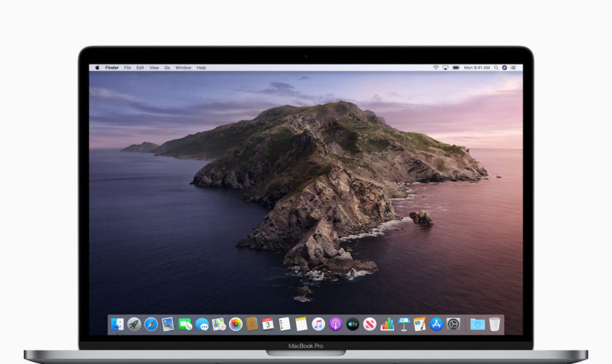The height and width of the screenshot is (364, 612).
Task: Launch the Podcasts app
Action: (335, 324)
